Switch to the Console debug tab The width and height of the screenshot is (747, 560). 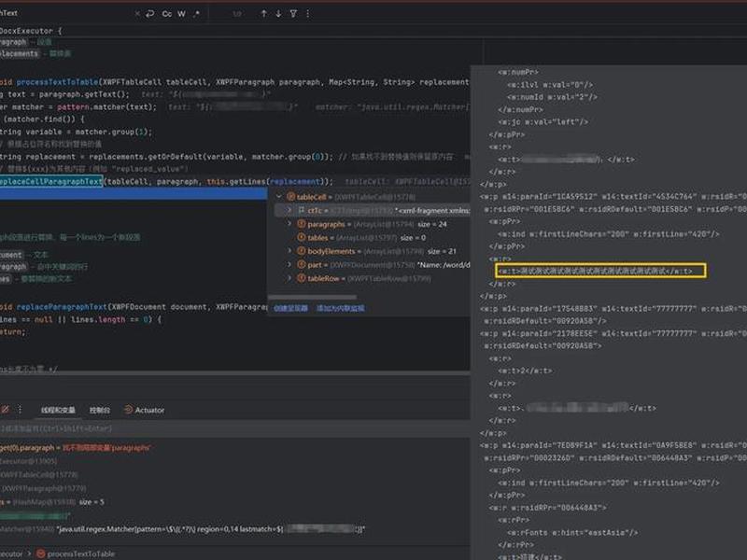pyautogui.click(x=100, y=410)
